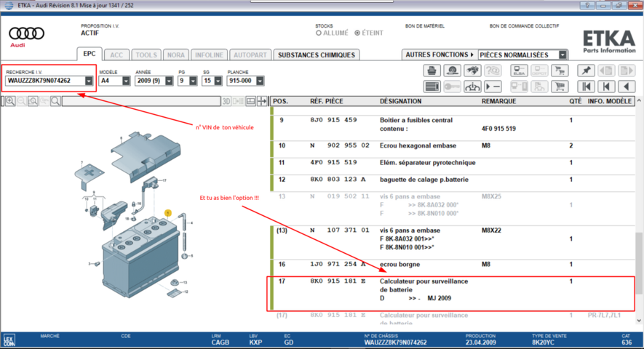Click the plain magnifier search icon
The height and width of the screenshot is (349, 644).
[x=55, y=101]
